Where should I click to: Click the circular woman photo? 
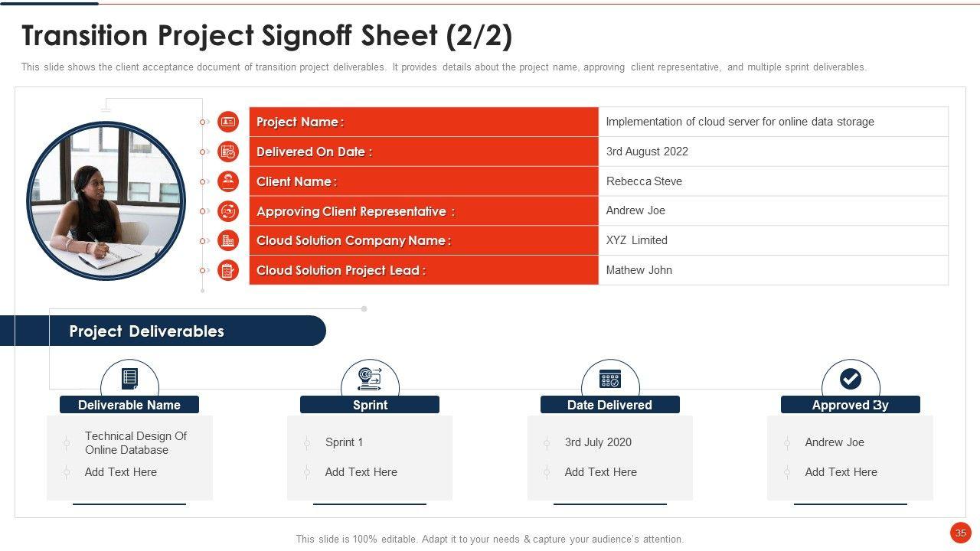(x=106, y=201)
